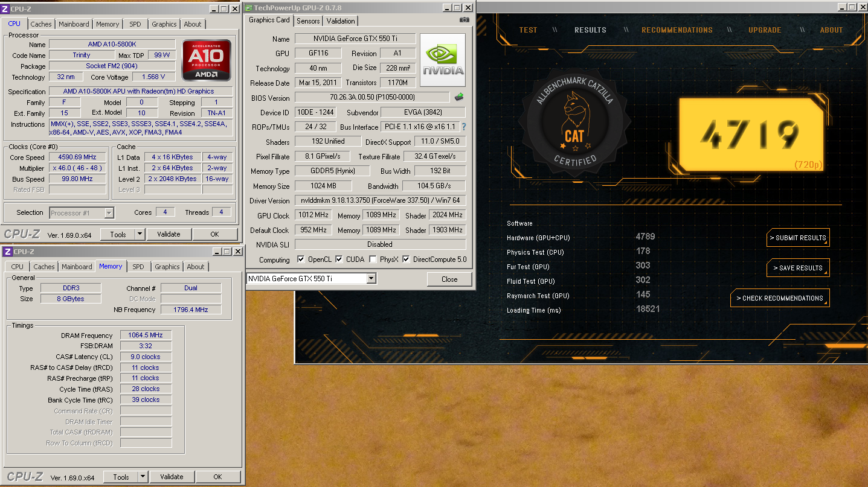Expand the Tools arrow in top CPU-Z window

(140, 234)
